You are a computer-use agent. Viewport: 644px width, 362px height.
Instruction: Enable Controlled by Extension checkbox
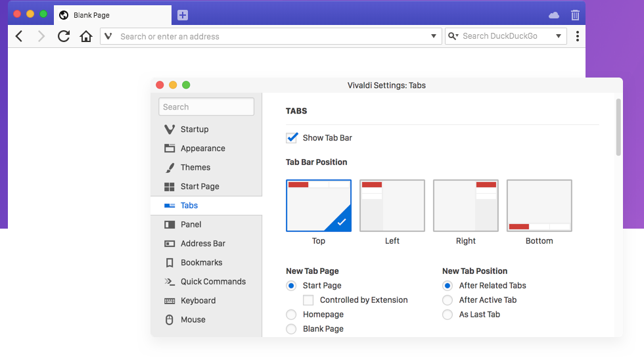coord(308,300)
